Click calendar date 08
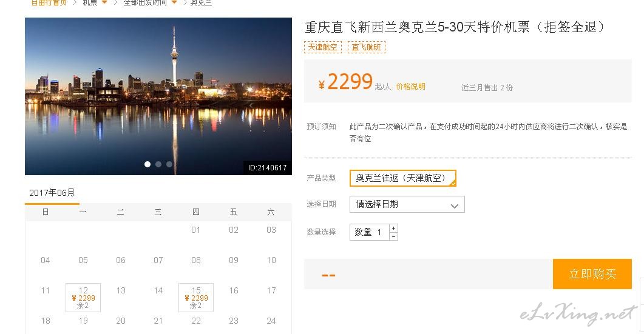The width and height of the screenshot is (644, 334). [x=196, y=260]
